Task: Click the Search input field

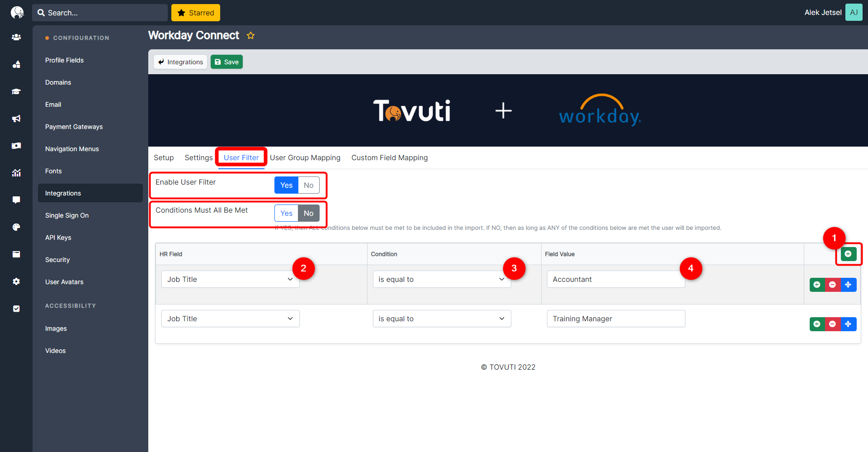Action: pyautogui.click(x=100, y=13)
